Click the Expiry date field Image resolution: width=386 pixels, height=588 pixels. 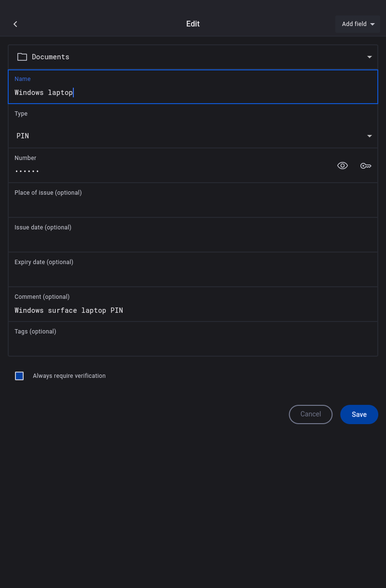193,275
